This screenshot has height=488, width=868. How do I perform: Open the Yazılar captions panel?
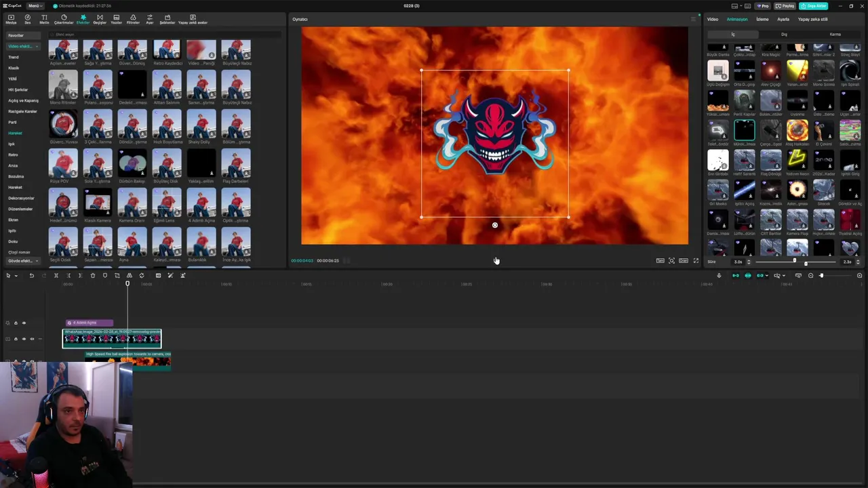pyautogui.click(x=117, y=19)
